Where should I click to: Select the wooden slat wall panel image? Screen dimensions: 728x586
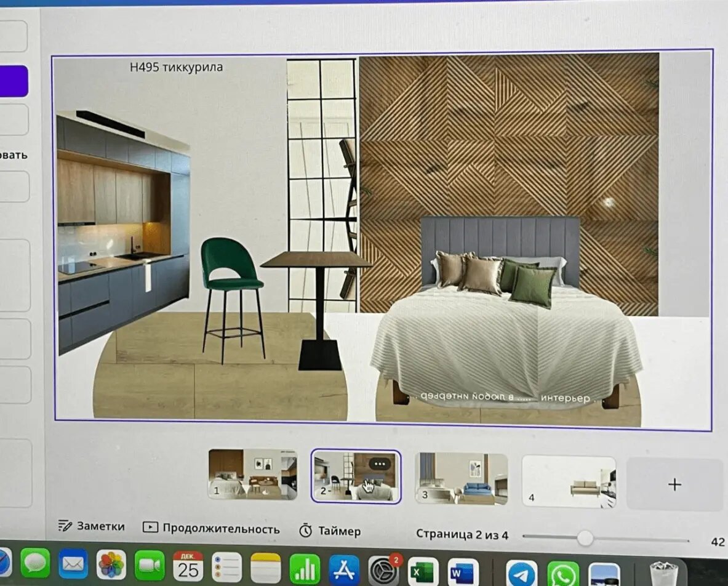tap(509, 139)
